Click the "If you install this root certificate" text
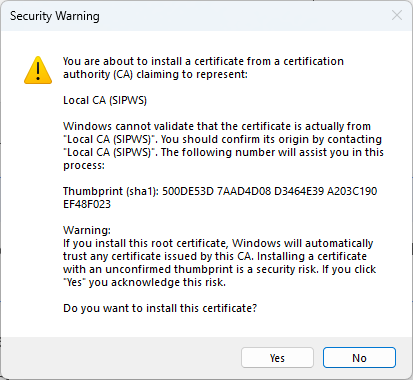413x380 pixels. coord(219,263)
